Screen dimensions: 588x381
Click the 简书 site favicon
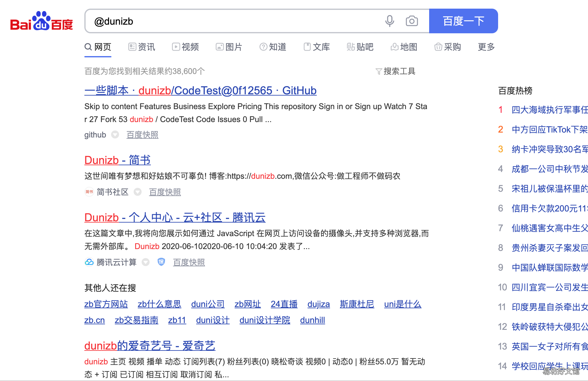[x=89, y=192]
